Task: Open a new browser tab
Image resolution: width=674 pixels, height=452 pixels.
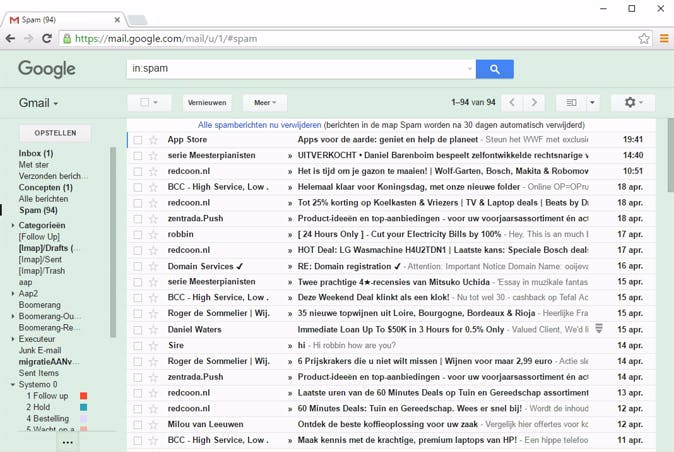Action: [x=137, y=20]
